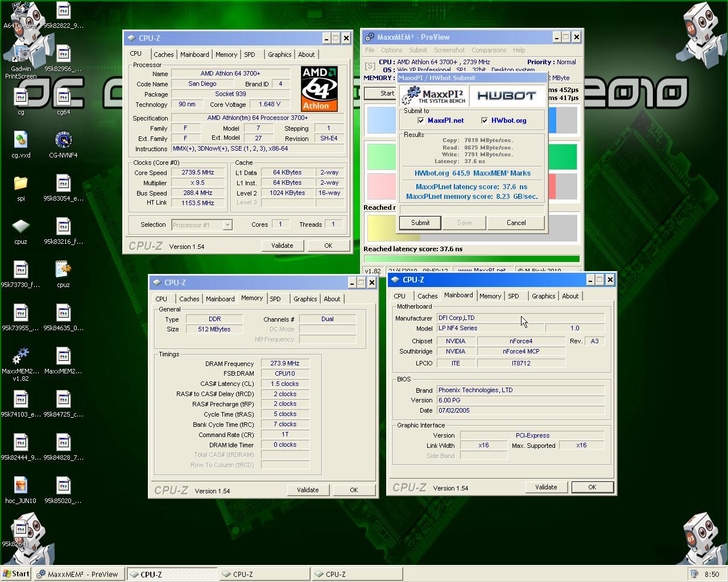Open the cpuz drive-shaped desktop icon

coord(20,231)
